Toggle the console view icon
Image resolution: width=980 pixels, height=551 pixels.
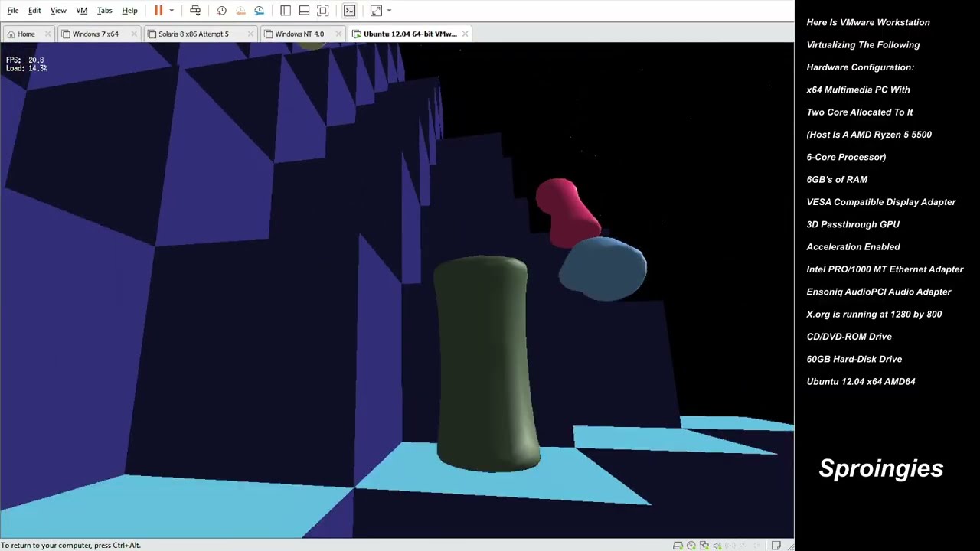349,11
